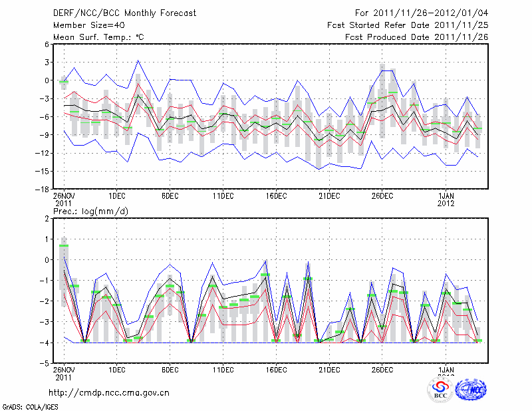Select 1JAN tick on temperature chart axis
The height and width of the screenshot is (411, 532).
pyautogui.click(x=446, y=196)
